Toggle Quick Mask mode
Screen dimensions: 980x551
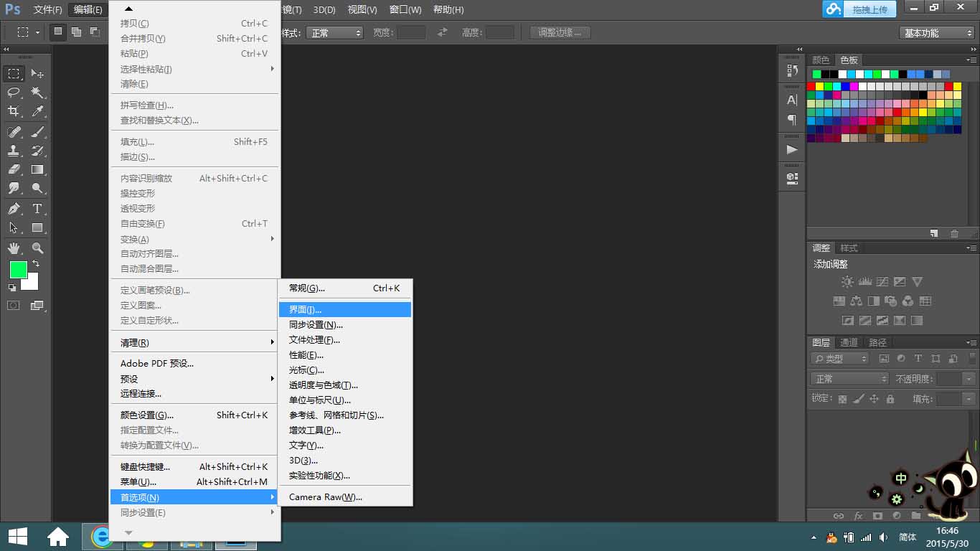14,306
